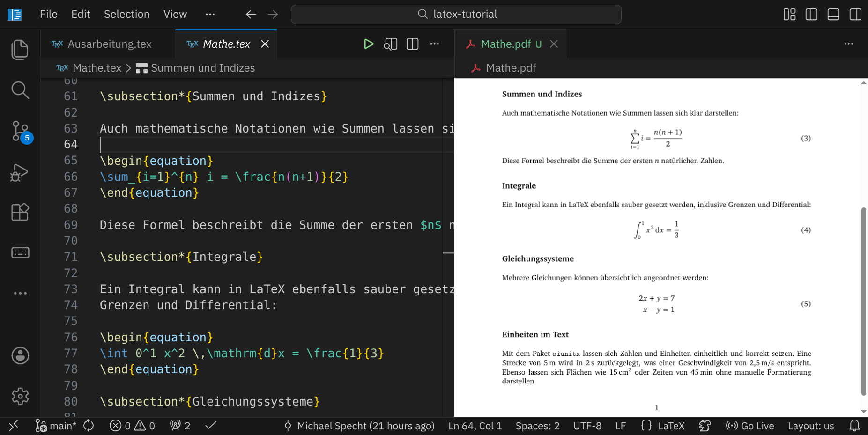This screenshot has height=435, width=868.
Task: Toggle the bottom panel visibility
Action: point(833,15)
